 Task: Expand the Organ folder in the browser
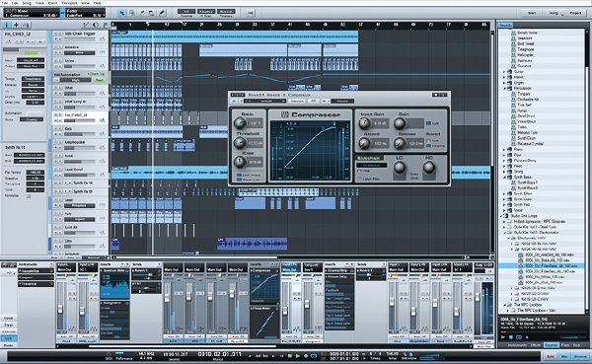[503, 82]
